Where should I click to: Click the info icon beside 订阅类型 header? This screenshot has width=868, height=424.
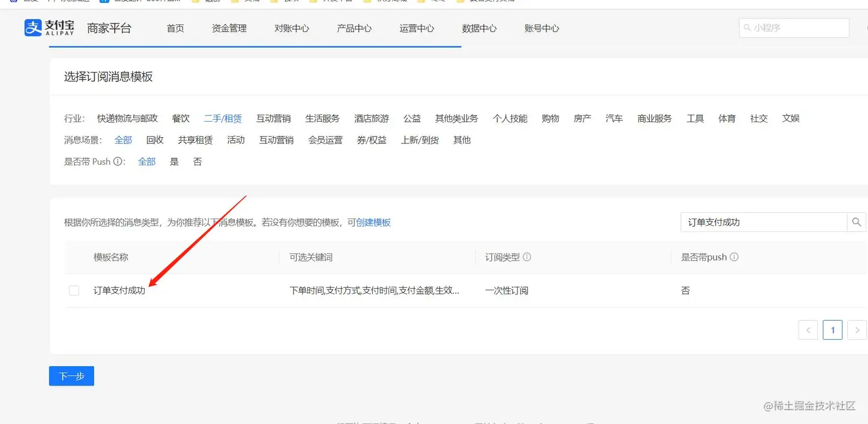click(x=527, y=257)
